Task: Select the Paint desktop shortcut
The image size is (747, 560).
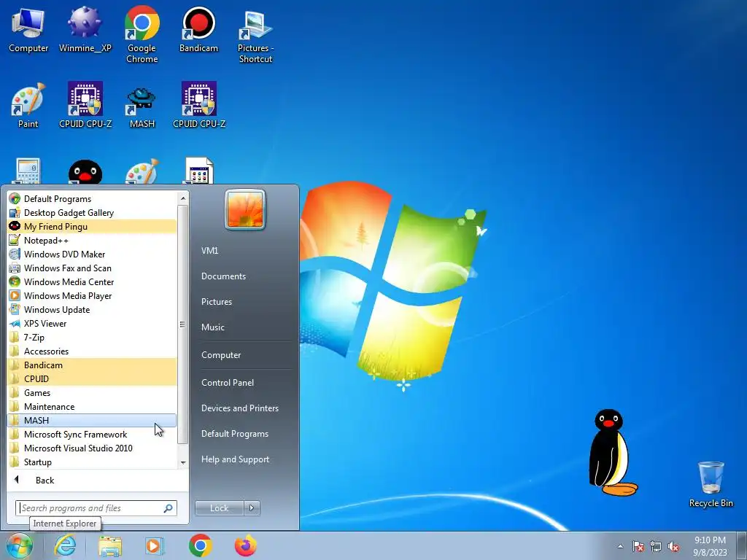Action: 28,106
